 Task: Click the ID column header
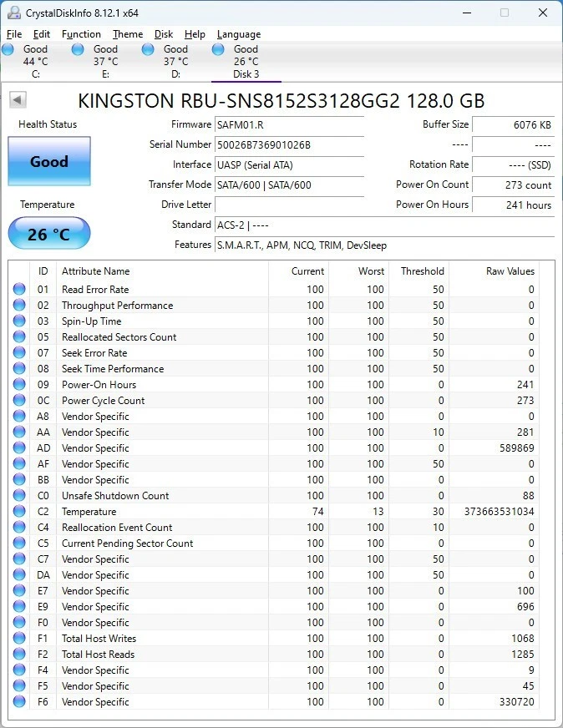click(43, 271)
